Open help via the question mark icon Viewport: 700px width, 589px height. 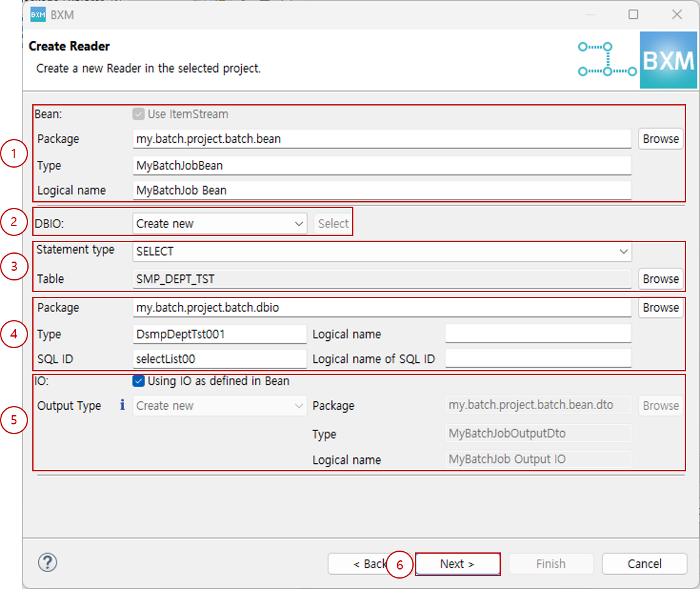pyautogui.click(x=47, y=563)
